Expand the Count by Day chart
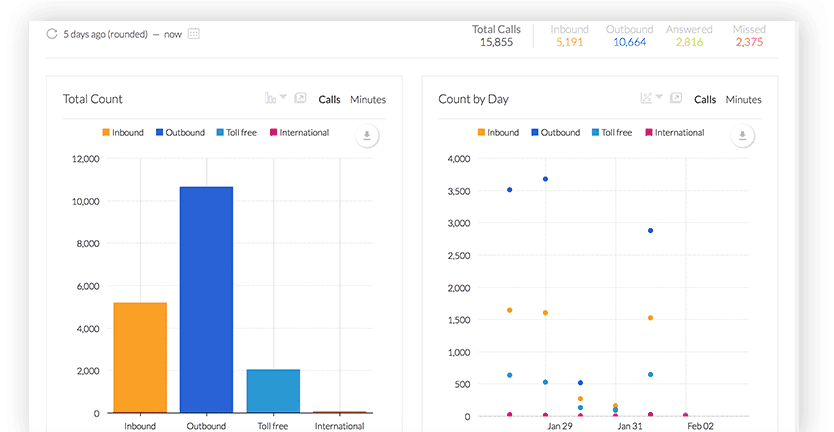The image size is (834, 432). pos(676,98)
